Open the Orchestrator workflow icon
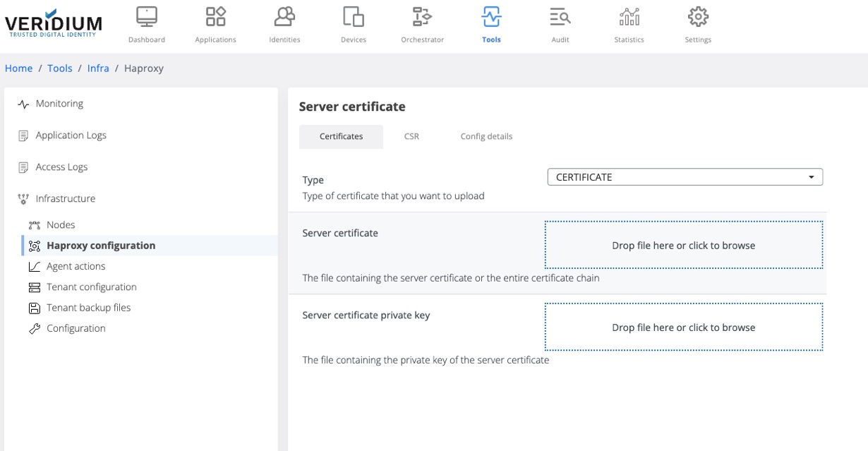 (422, 17)
